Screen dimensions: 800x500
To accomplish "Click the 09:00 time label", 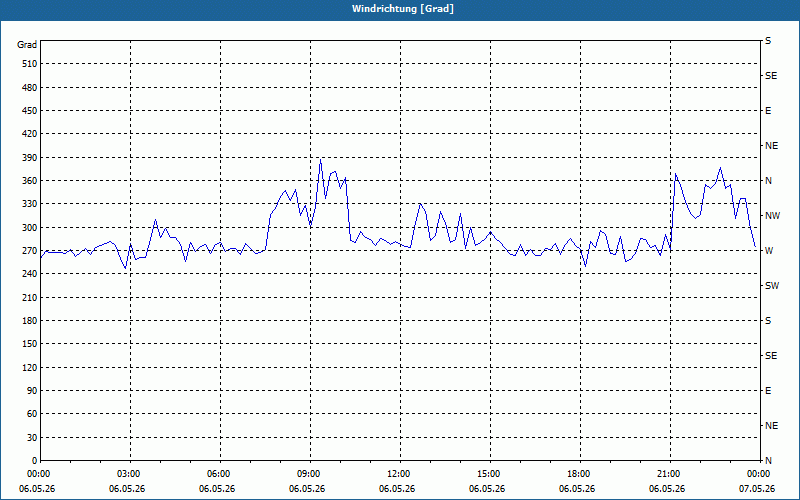I will [310, 474].
